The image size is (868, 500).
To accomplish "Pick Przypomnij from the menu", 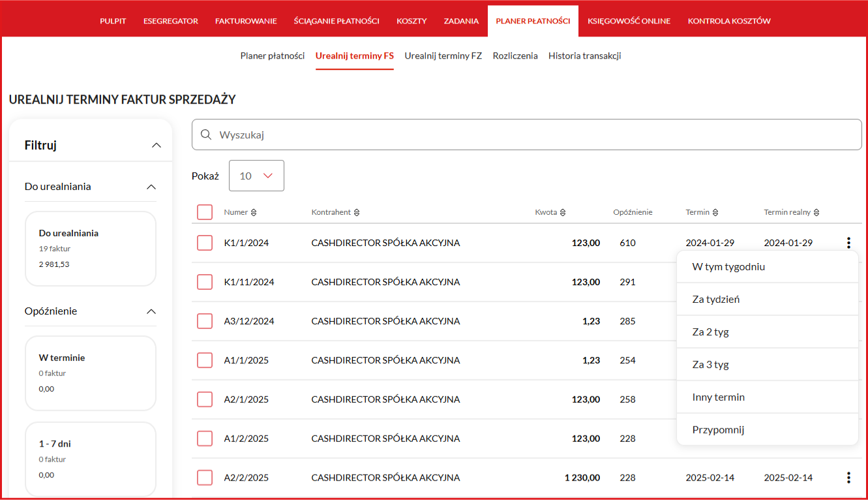I will (768, 430).
